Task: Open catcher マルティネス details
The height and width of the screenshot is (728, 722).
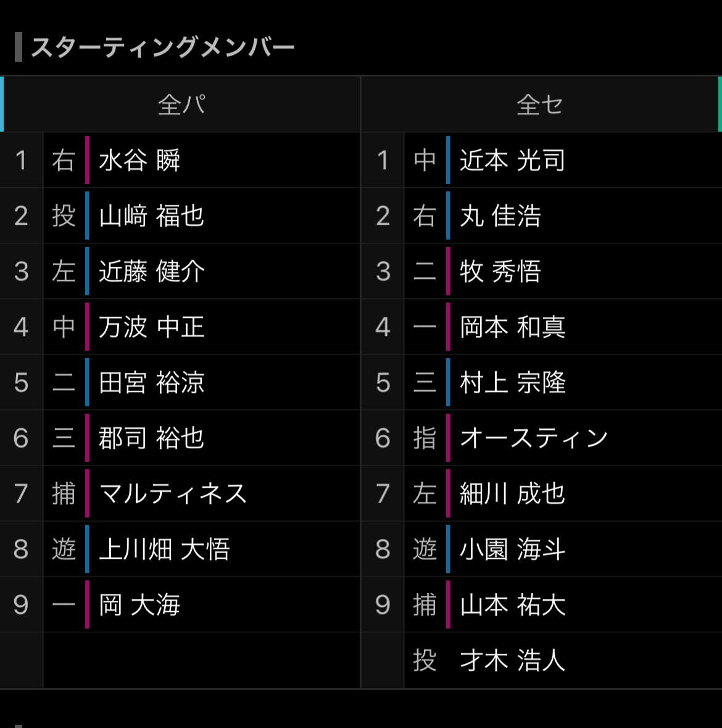Action: click(173, 494)
